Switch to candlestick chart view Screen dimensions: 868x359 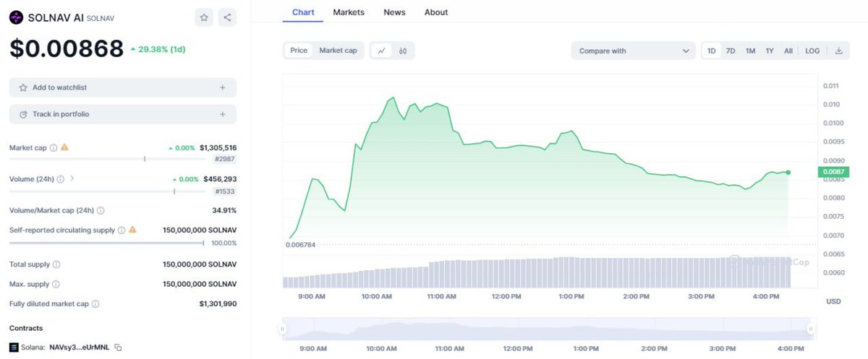pos(403,51)
